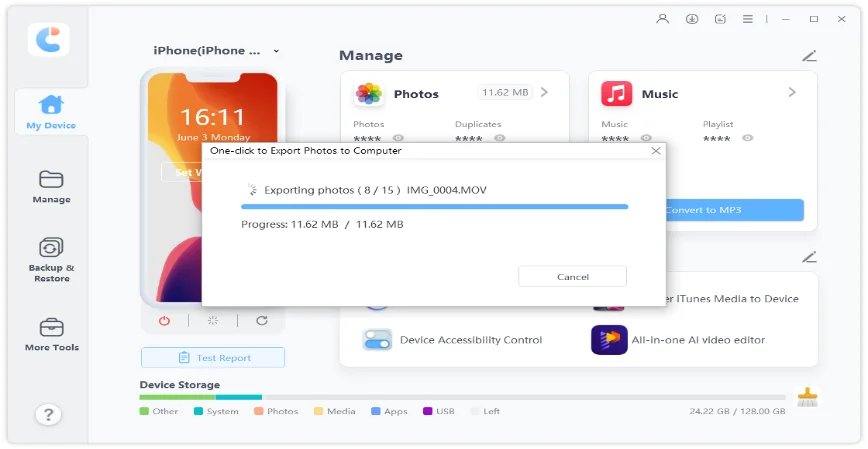Viewport: 868px width, 449px height.
Task: Click the Other storage color legend
Action: (x=144, y=411)
